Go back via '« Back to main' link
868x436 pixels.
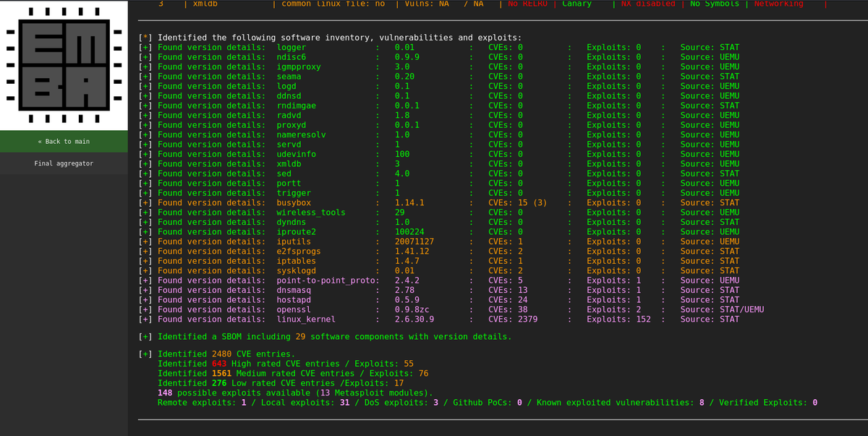pos(64,142)
